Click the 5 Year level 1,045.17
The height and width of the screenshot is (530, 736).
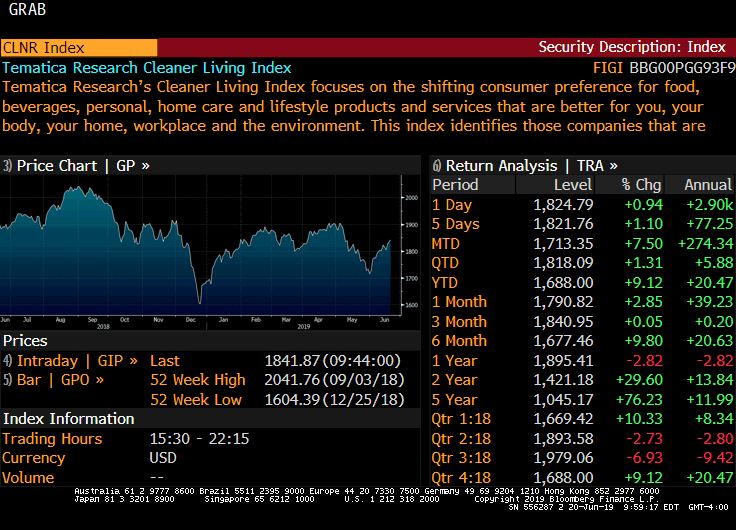563,399
